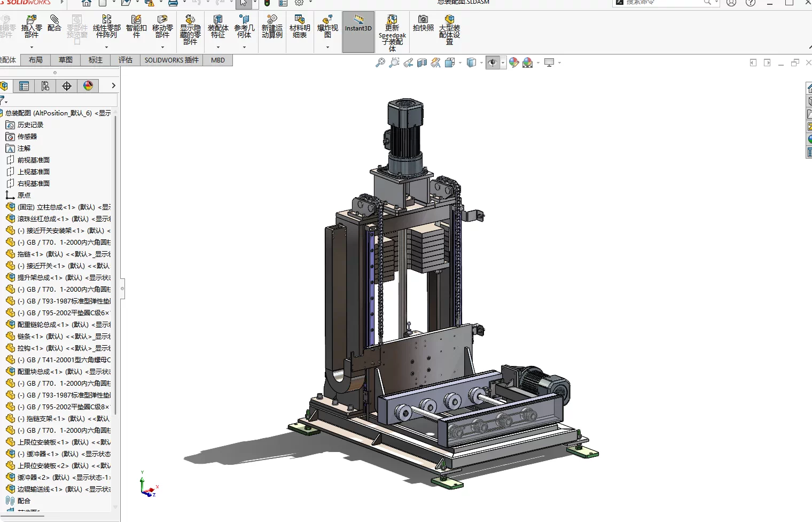Click the Exploded View (爆炸视图) tool
812x522 pixels.
pyautogui.click(x=327, y=27)
